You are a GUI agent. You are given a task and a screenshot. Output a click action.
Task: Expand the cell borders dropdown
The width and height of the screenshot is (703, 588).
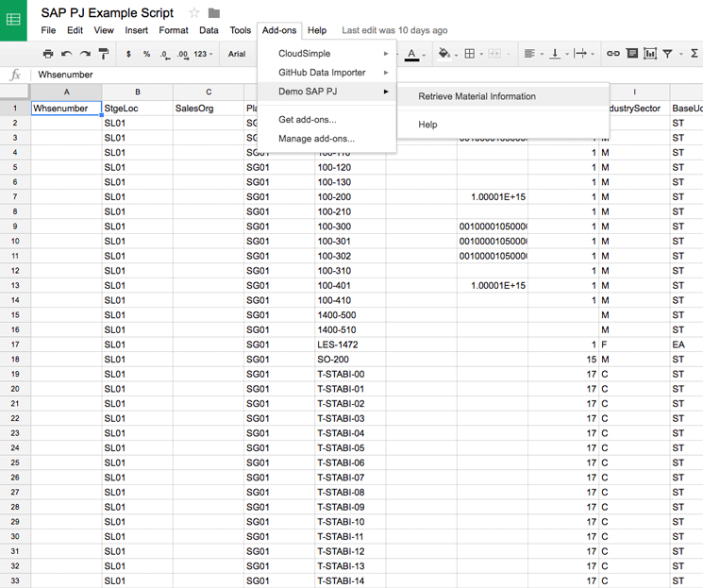pyautogui.click(x=472, y=54)
